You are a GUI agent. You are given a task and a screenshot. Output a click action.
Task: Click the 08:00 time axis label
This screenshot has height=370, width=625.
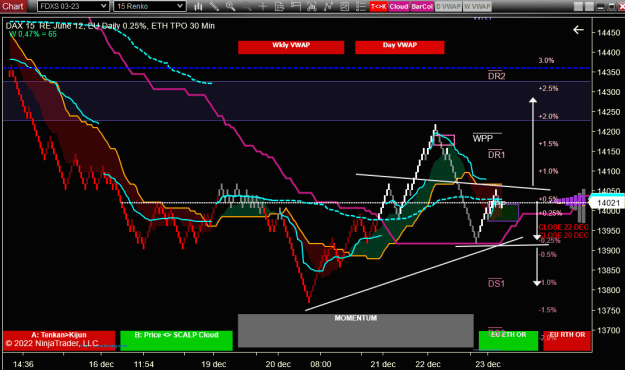coord(321,364)
